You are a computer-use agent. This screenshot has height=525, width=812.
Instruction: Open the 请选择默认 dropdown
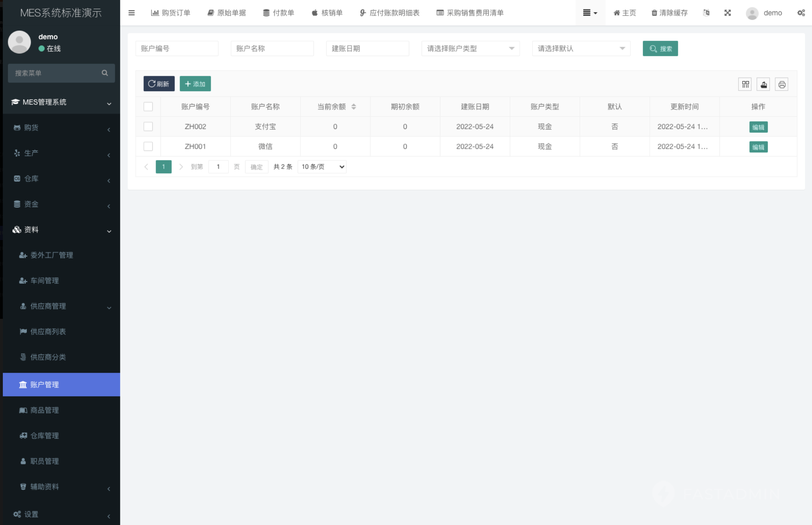(581, 49)
